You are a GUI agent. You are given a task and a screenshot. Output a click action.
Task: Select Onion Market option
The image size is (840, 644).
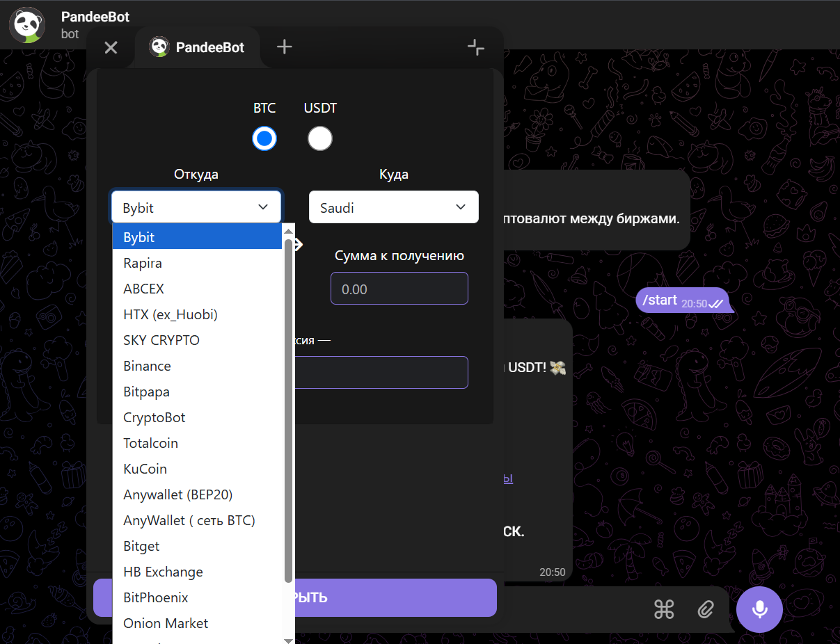[x=197, y=623]
